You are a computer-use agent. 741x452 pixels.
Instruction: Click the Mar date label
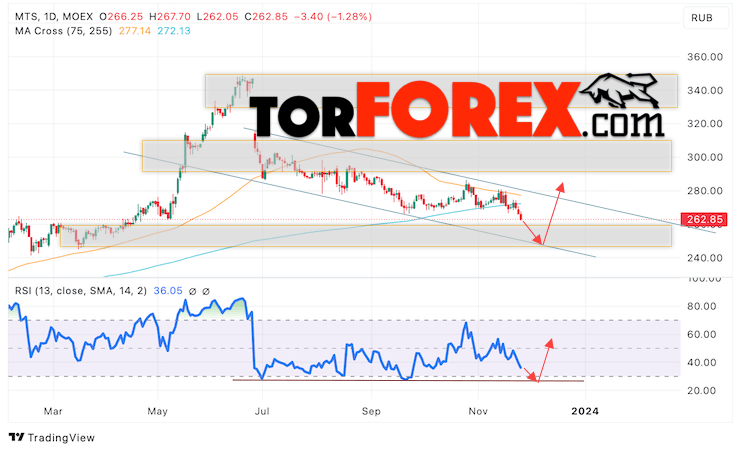pyautogui.click(x=53, y=411)
